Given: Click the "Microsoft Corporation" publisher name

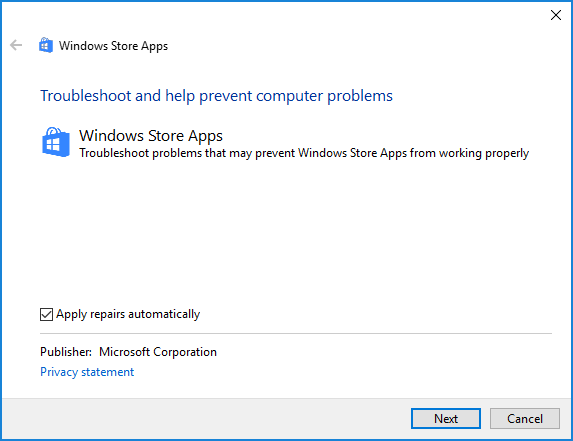Looking at the screenshot, I should click(158, 352).
